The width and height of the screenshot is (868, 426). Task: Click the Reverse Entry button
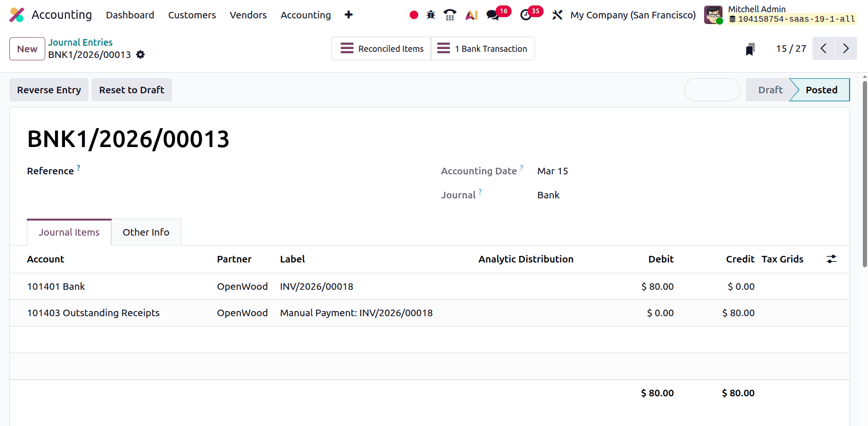coord(49,90)
